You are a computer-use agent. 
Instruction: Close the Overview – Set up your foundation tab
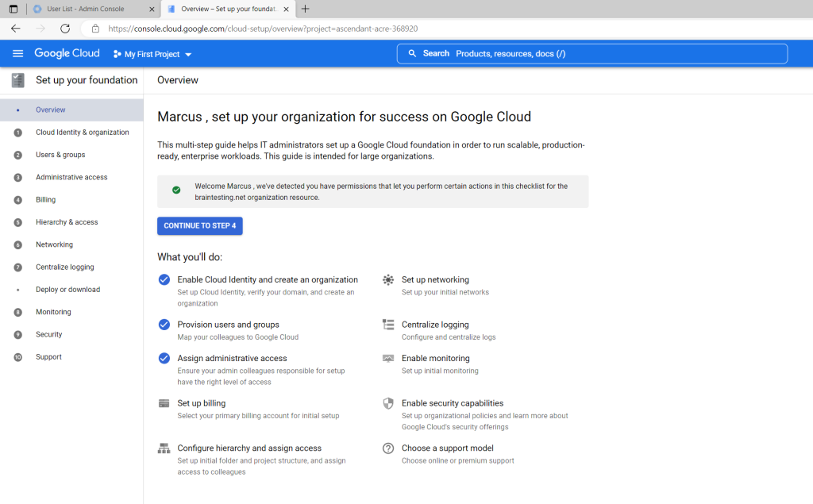[286, 9]
